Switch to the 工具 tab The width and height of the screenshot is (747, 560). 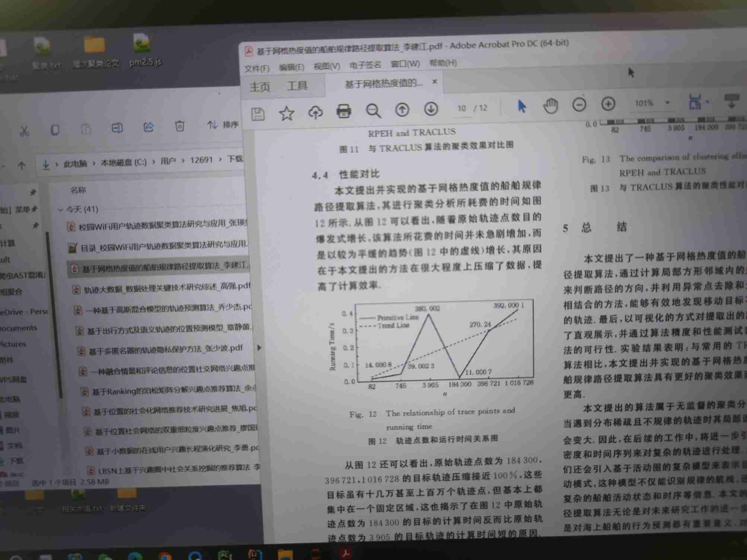pyautogui.click(x=297, y=86)
